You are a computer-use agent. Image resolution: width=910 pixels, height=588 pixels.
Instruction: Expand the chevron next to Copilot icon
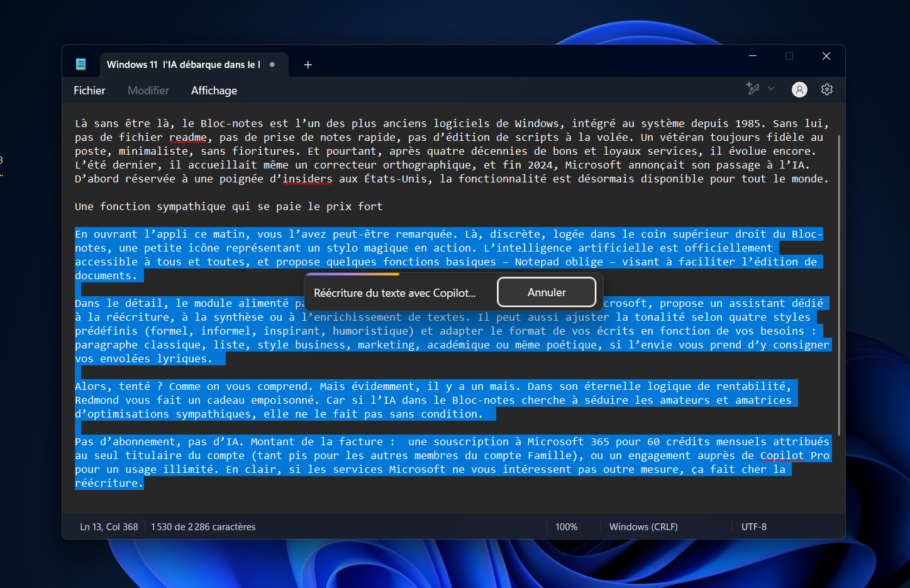[x=772, y=89]
